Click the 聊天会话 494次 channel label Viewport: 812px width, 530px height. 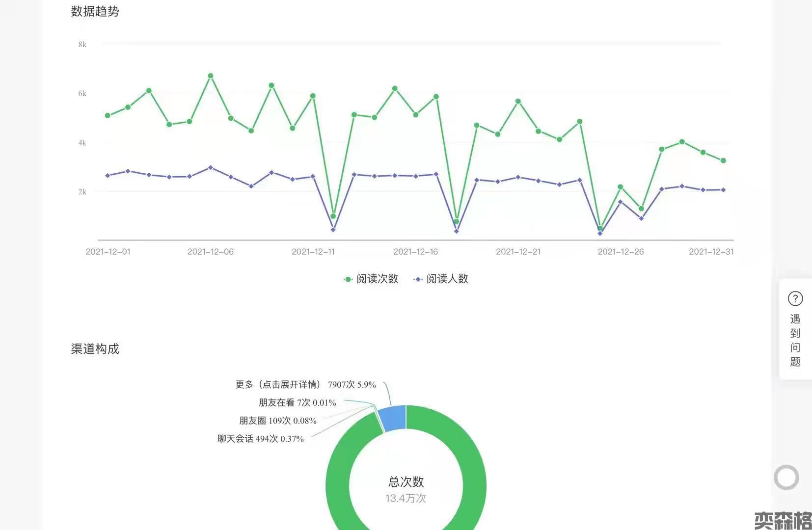pyautogui.click(x=260, y=439)
